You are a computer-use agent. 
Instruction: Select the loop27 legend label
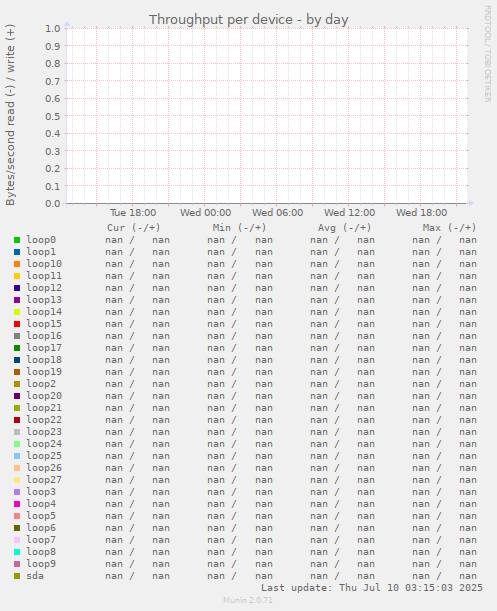point(44,480)
